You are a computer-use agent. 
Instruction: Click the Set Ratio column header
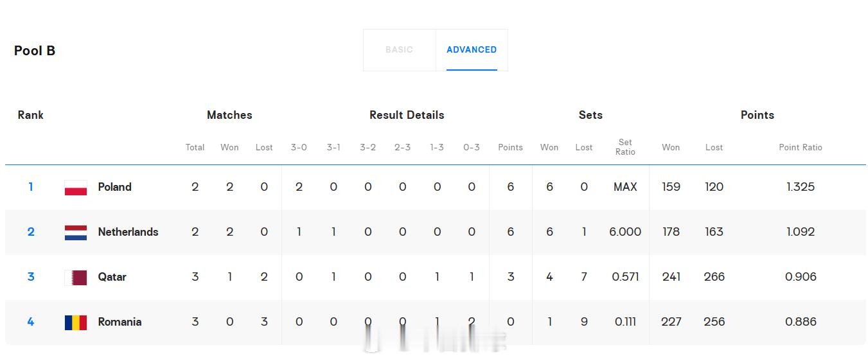pyautogui.click(x=625, y=147)
